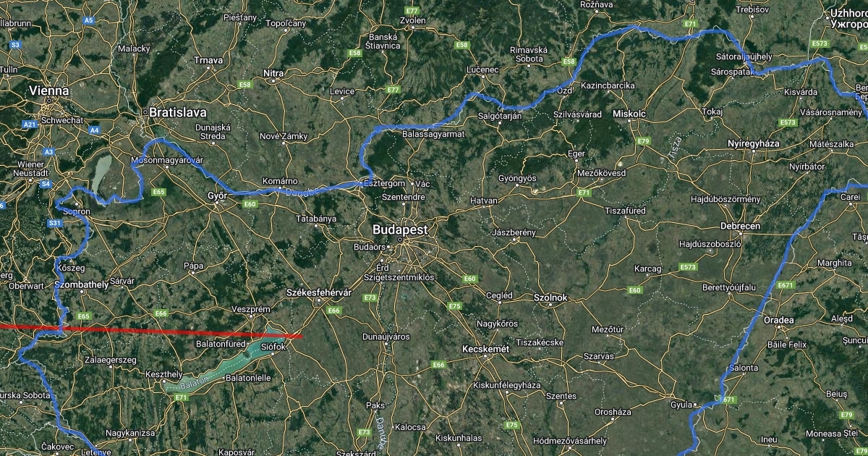Click the Bratislava label on map
The width and height of the screenshot is (868, 456).
[177, 112]
